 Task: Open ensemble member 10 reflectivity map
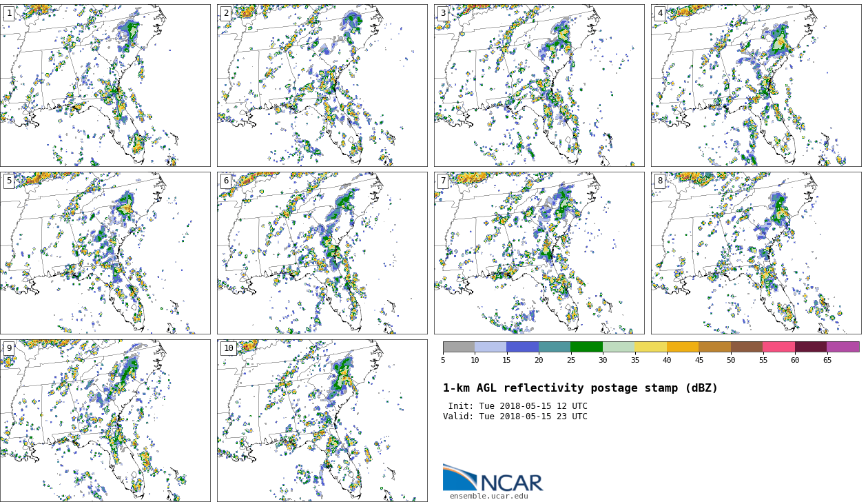click(x=322, y=420)
